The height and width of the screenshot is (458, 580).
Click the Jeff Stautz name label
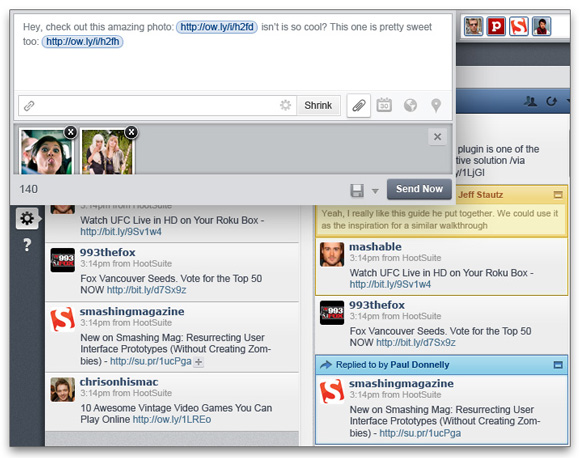[480, 195]
